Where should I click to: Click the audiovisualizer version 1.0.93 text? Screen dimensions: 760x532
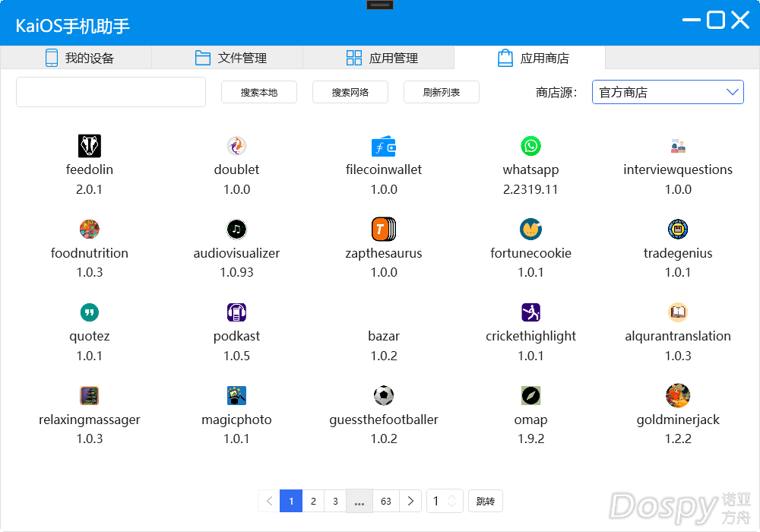(236, 272)
